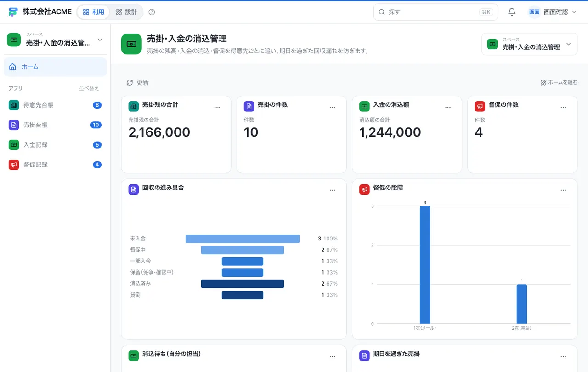
Task: Open 売掛台帳 app from sidebar
Action: coord(55,125)
